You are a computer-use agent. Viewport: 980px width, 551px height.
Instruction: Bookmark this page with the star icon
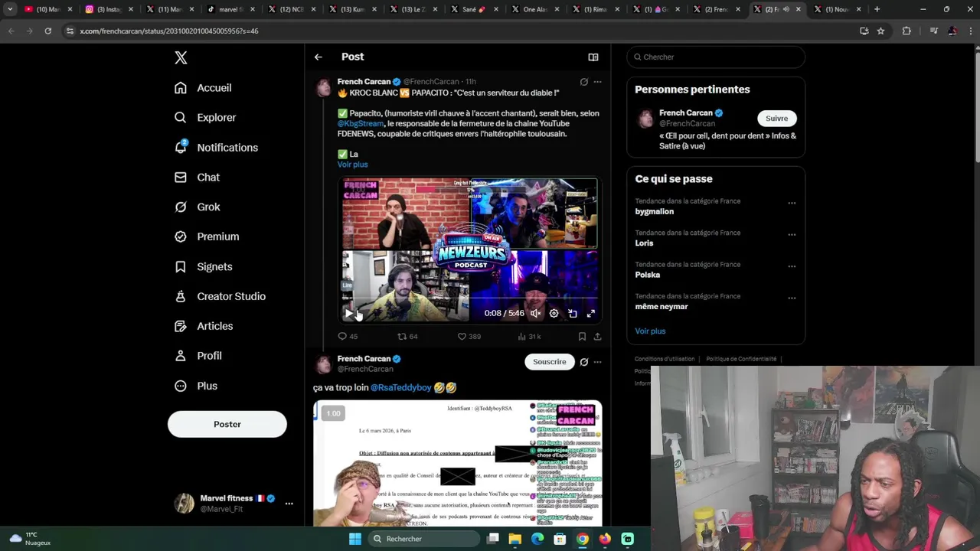(880, 31)
